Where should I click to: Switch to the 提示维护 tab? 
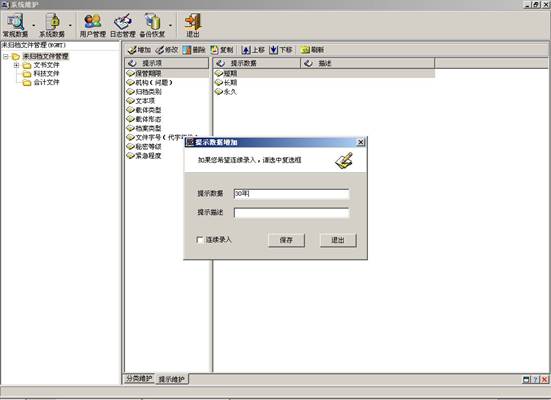(x=171, y=379)
